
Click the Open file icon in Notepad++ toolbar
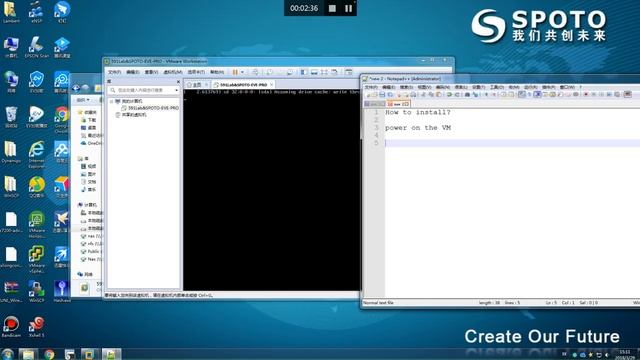coord(375,95)
